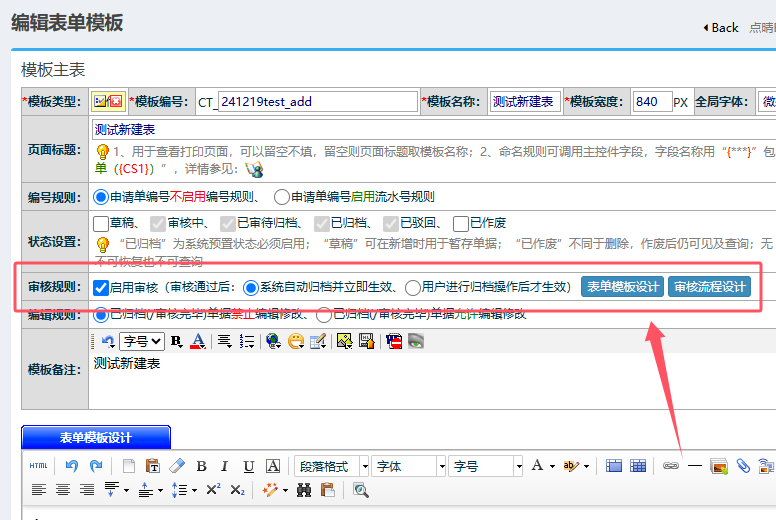Select 申请单编号不启用编号规则 radio
Viewport: 776px width, 520px height.
101,197
